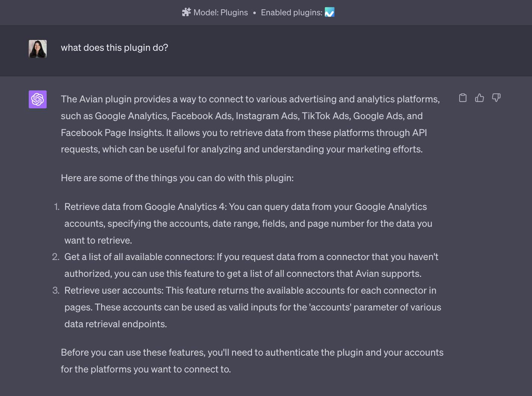Click the message "what does this plugin do?"
This screenshot has width=532, height=396.
[114, 48]
